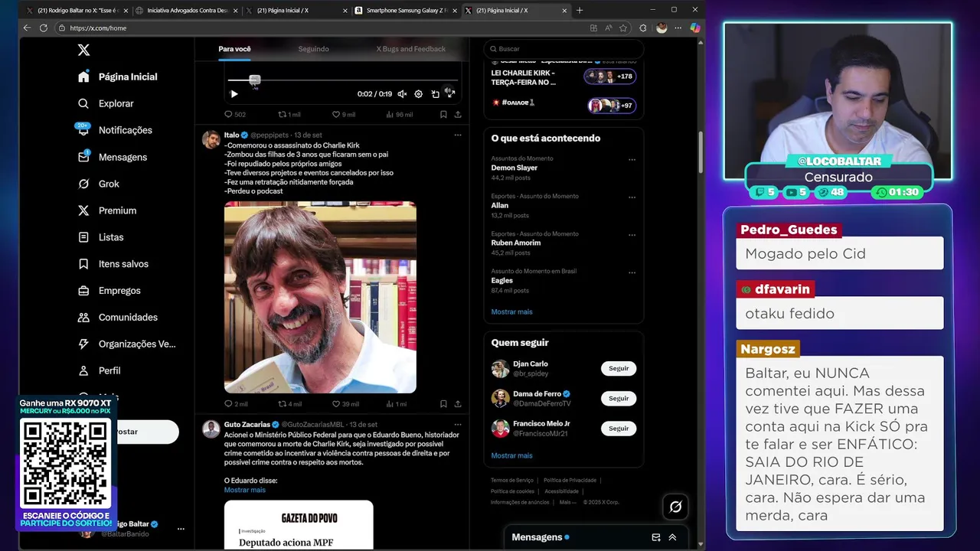Screen dimensions: 980x551
Task: Seek along the video progress bar
Action: [x=343, y=80]
